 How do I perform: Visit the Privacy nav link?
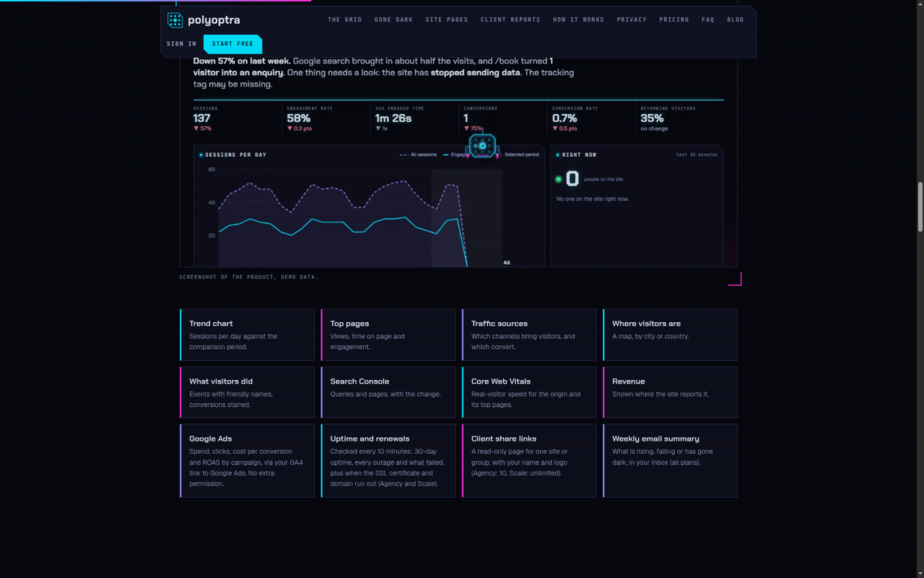coord(632,20)
